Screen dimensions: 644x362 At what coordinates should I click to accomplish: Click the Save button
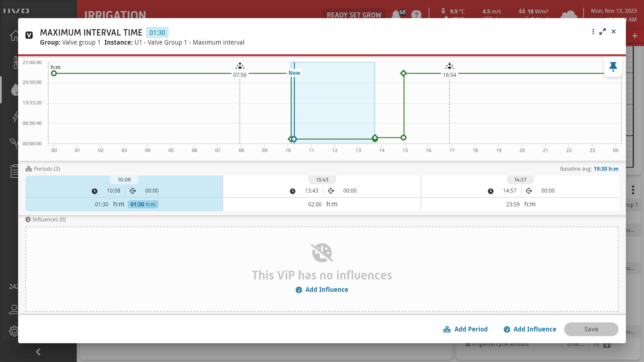click(x=591, y=329)
